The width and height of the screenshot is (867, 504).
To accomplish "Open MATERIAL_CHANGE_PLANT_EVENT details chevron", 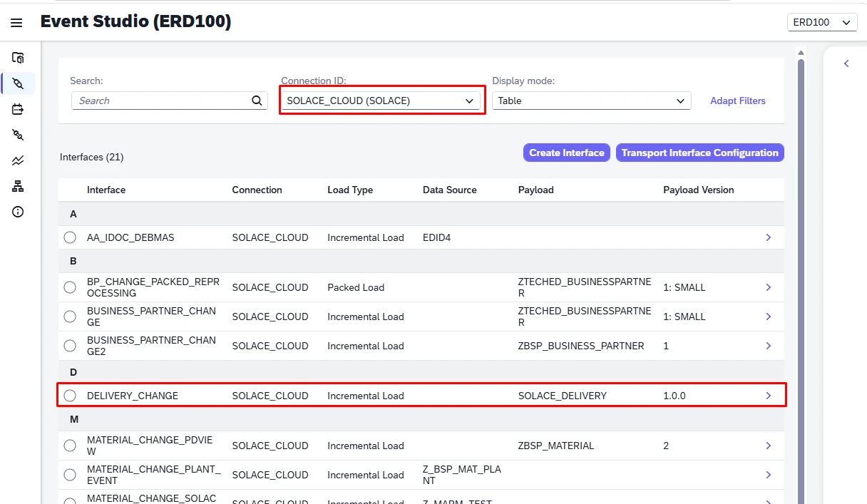I will tap(769, 475).
